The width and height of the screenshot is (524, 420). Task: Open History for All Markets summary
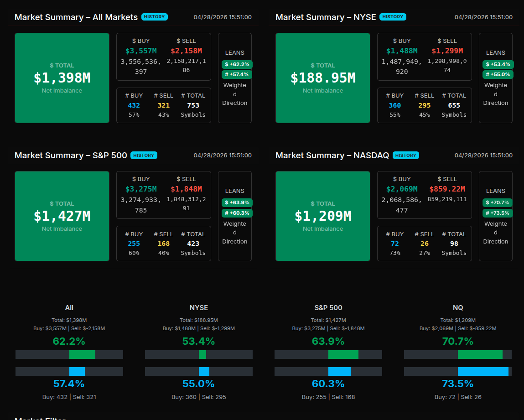(x=155, y=17)
